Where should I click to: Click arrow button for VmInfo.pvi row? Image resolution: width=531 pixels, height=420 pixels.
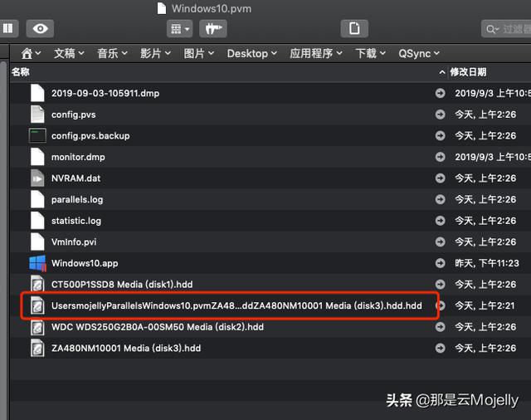pyautogui.click(x=441, y=242)
